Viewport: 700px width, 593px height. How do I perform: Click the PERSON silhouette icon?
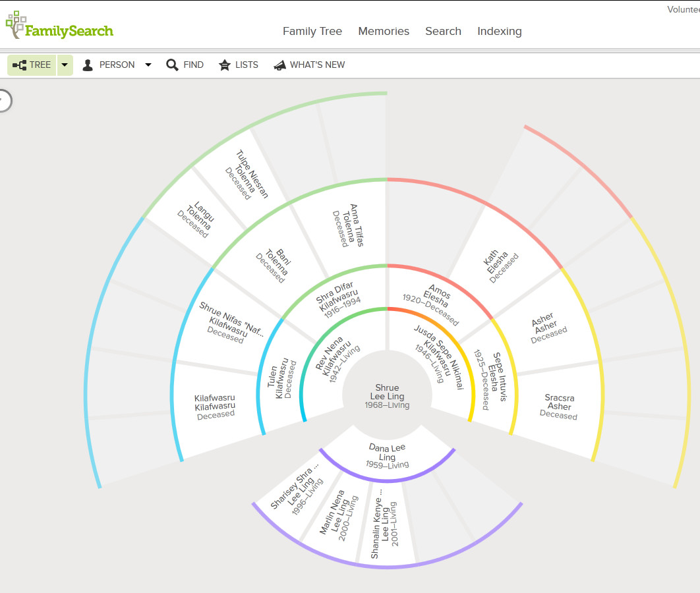pos(88,65)
